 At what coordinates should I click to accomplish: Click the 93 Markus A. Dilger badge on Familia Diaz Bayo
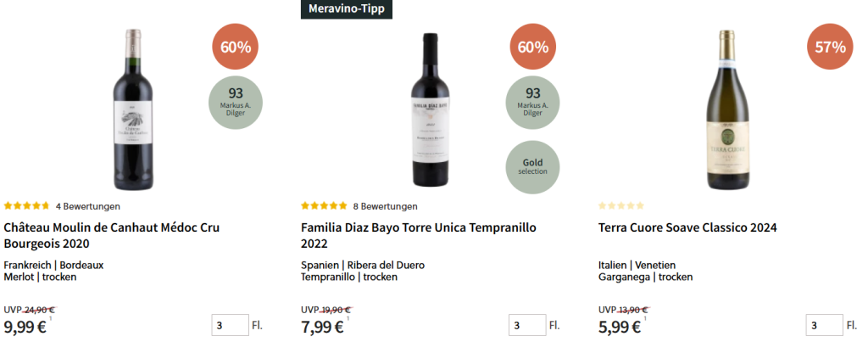533,101
